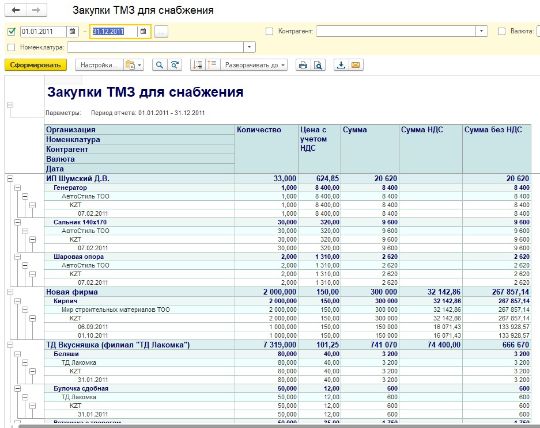Send report by email envelope icon
540x428 pixels.
pos(356,65)
